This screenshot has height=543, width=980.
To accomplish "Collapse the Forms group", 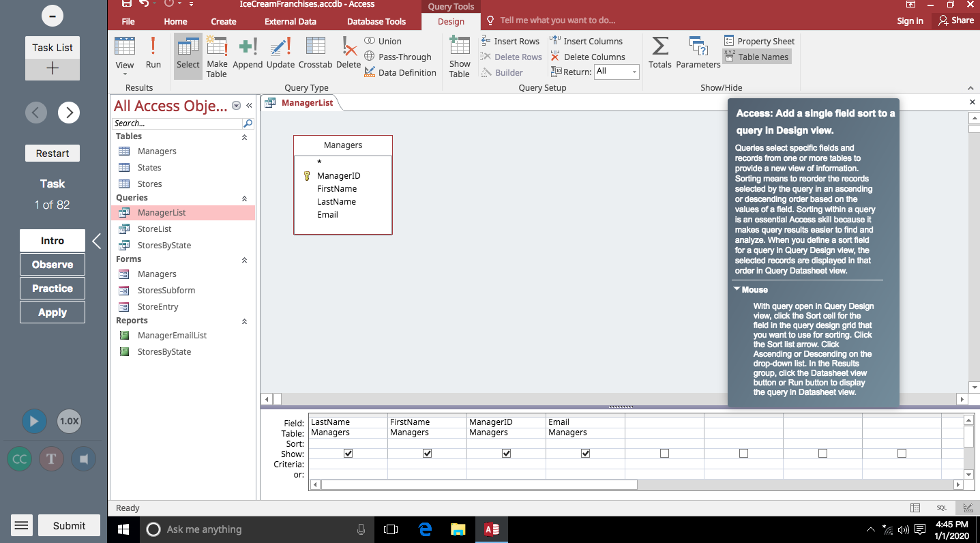I will pyautogui.click(x=245, y=260).
